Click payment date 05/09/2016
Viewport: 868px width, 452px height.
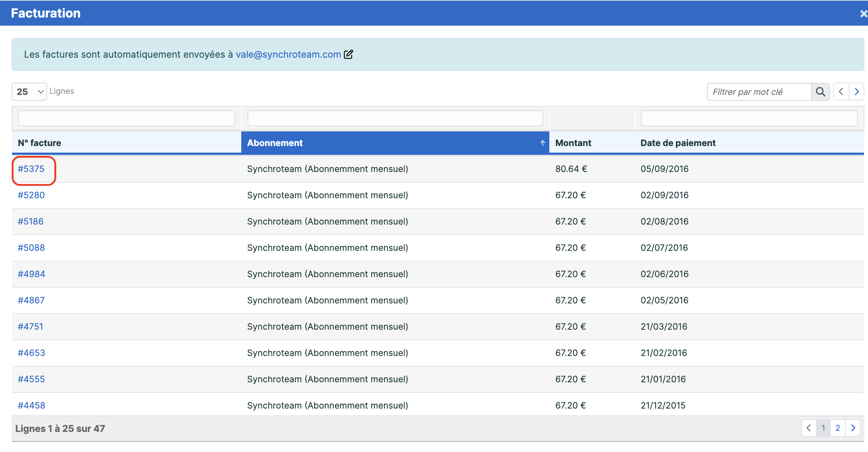(664, 169)
